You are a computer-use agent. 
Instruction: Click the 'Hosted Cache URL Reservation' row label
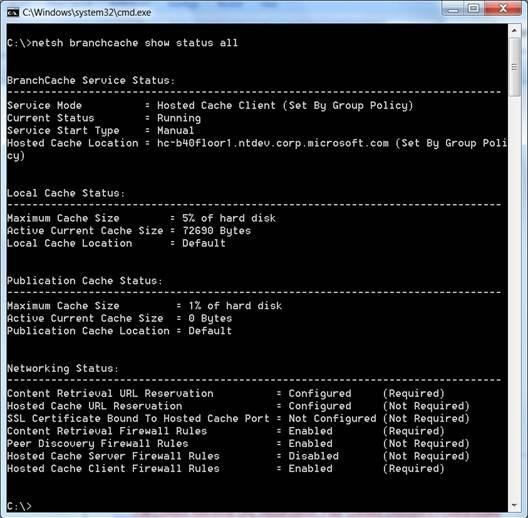click(x=95, y=406)
